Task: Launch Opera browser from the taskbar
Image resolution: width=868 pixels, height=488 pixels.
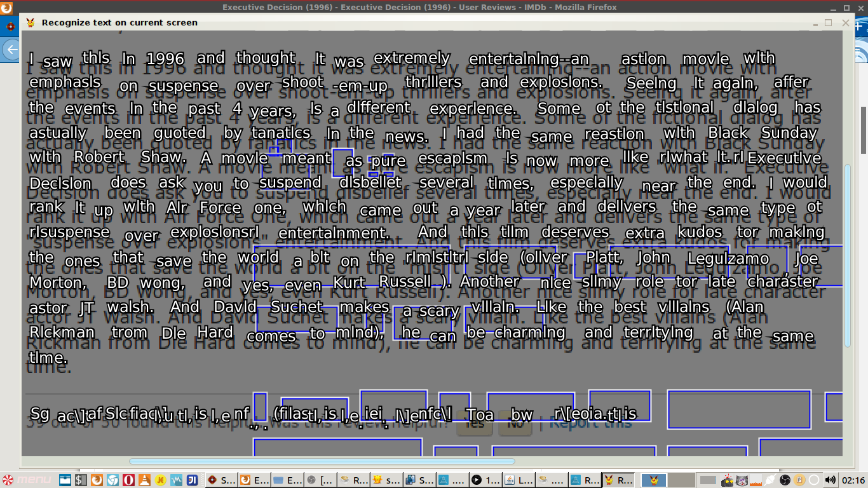Action: [128, 480]
